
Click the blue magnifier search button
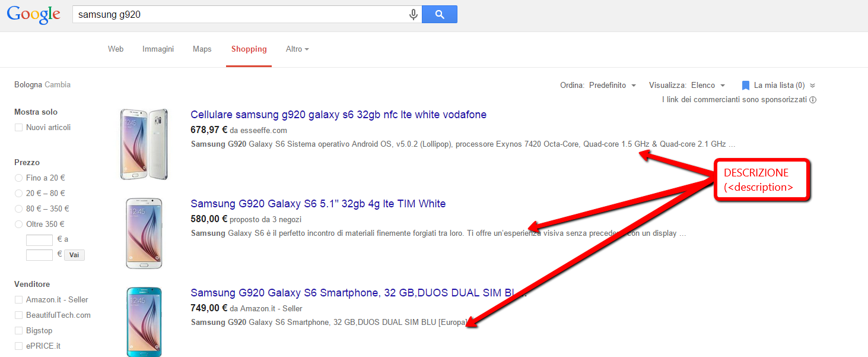click(x=439, y=15)
